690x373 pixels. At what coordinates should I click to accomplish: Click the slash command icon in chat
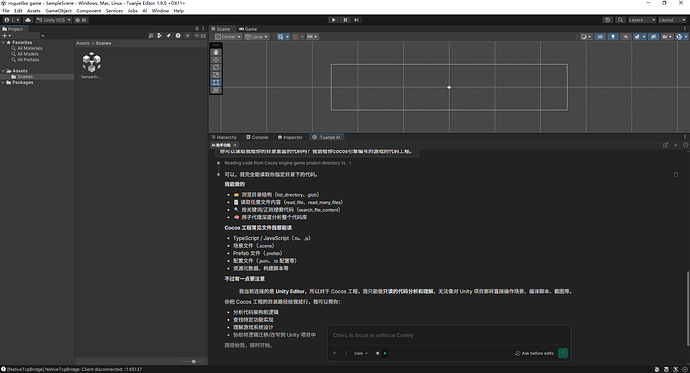346,353
